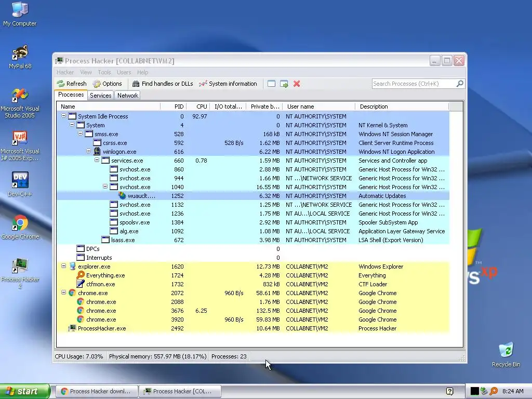This screenshot has height=399, width=532.
Task: Select Microsoft Visual J# 2005 desktop icon
Action: pos(20,146)
